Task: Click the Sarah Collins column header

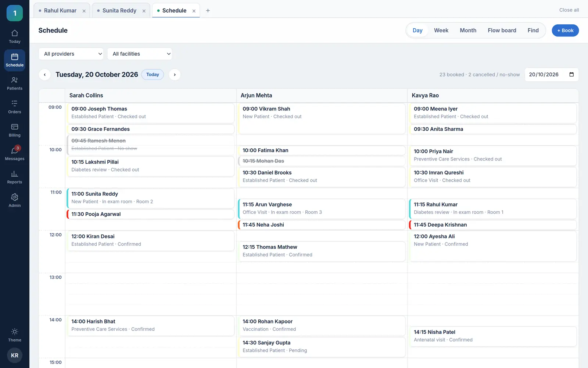Action: [x=151, y=95]
